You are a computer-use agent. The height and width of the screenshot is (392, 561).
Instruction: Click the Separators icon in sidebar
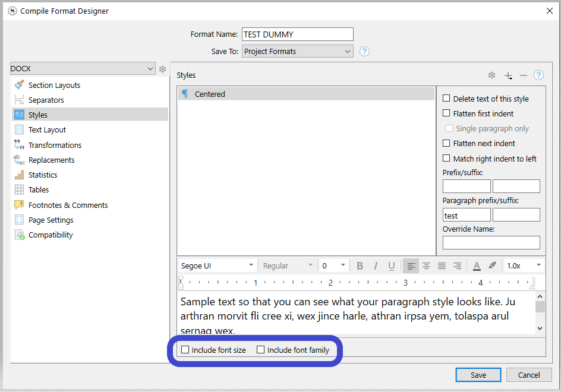click(x=20, y=100)
